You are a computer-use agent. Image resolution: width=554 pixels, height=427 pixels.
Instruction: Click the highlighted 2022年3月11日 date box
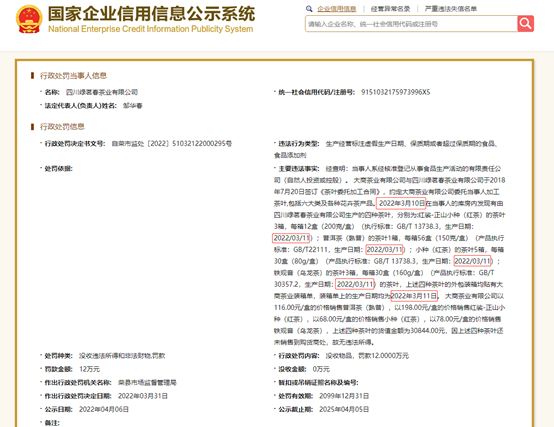click(414, 296)
